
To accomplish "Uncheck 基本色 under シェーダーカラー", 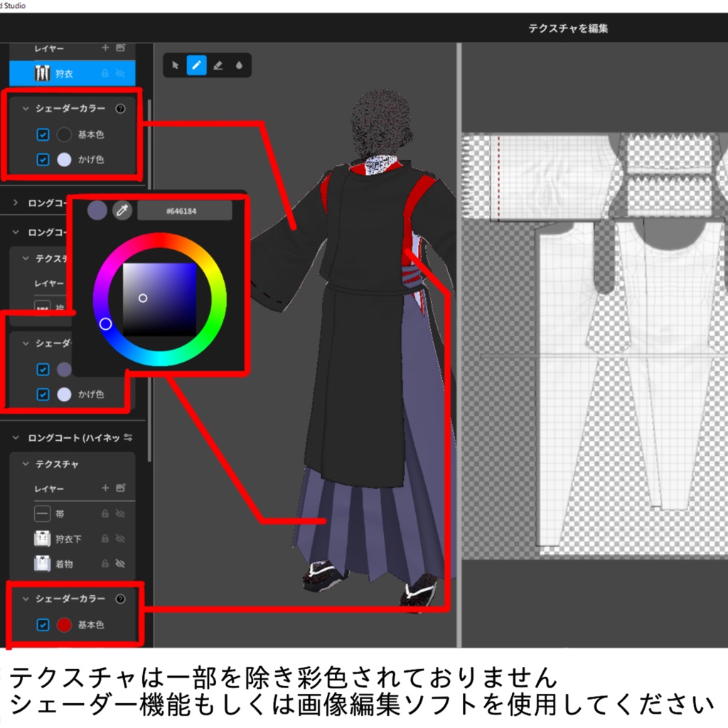I will tap(43, 134).
